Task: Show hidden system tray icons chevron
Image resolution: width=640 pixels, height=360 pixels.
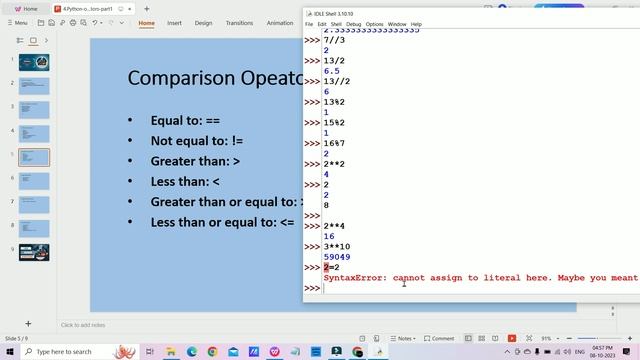Action: coord(507,351)
